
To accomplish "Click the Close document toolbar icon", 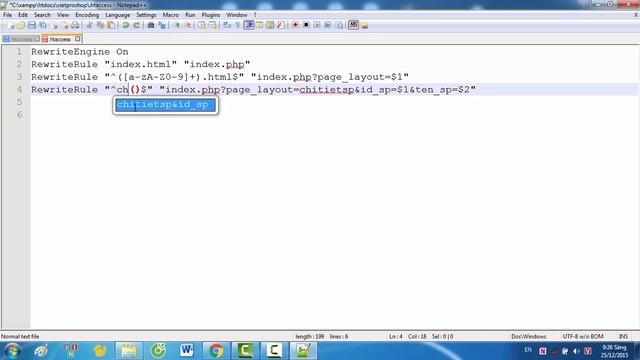I will pos(54,25).
